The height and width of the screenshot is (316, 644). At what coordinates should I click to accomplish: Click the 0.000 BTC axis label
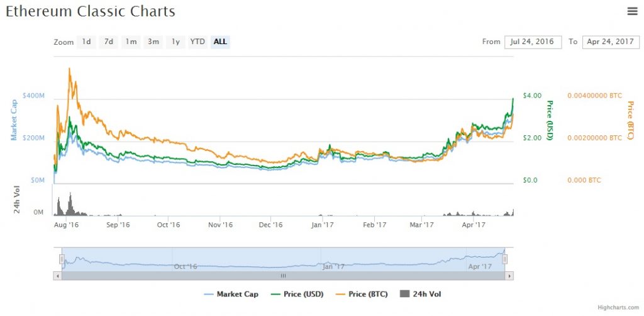pos(584,180)
